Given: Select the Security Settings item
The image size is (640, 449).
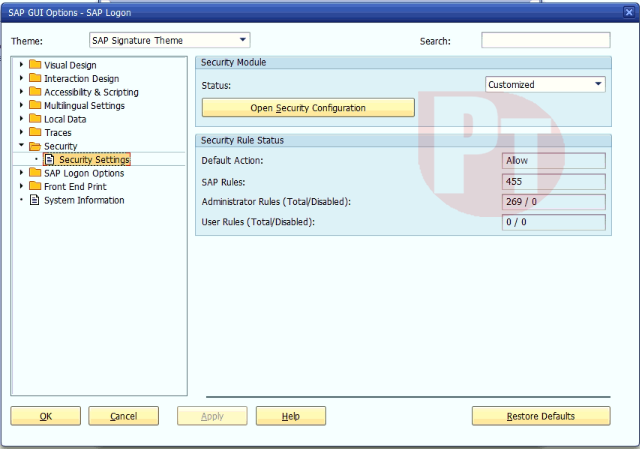Looking at the screenshot, I should (x=94, y=159).
